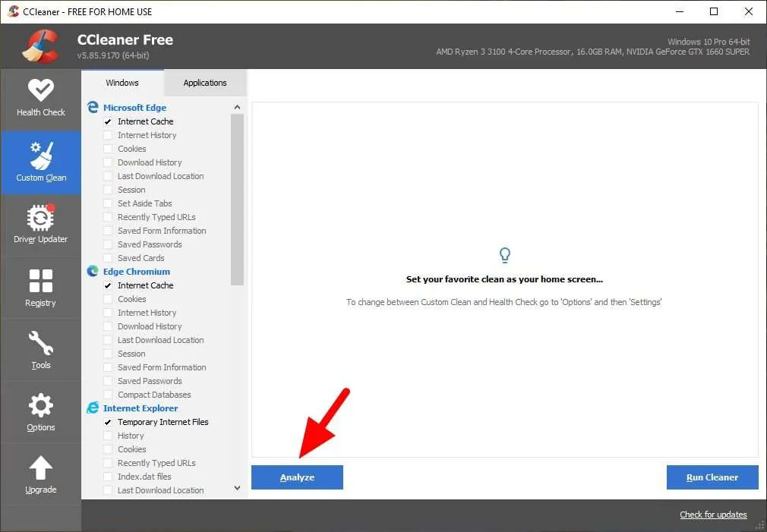767x532 pixels.
Task: Uncheck Internet Cache under Microsoft Edge
Action: [x=108, y=121]
